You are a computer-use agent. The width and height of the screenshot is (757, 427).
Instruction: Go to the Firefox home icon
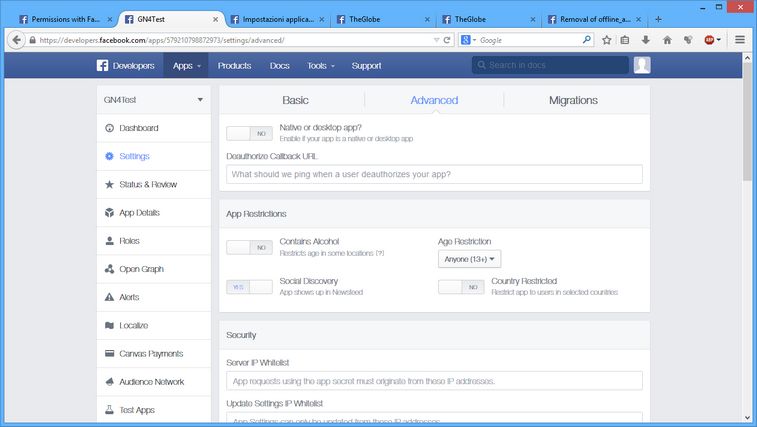(667, 40)
